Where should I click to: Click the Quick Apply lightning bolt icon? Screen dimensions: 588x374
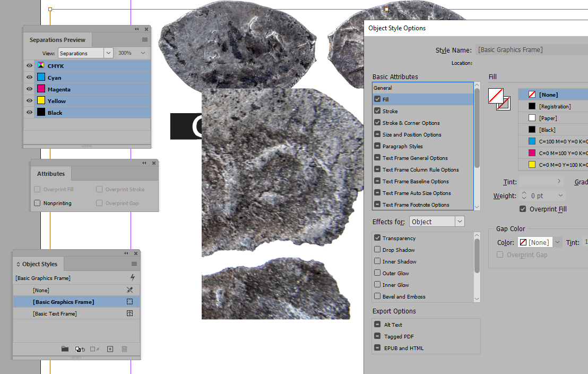[132, 277]
